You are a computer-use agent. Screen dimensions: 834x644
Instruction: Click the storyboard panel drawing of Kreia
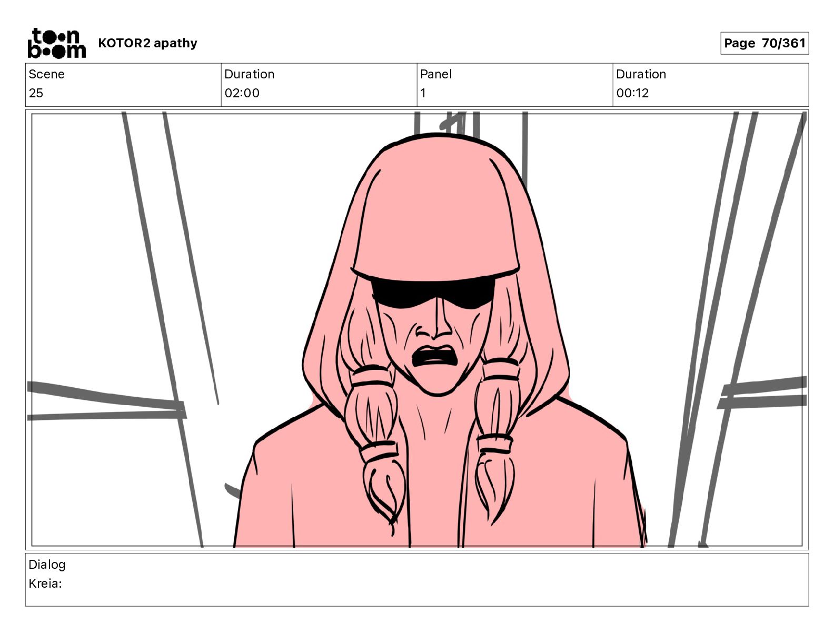(417, 330)
